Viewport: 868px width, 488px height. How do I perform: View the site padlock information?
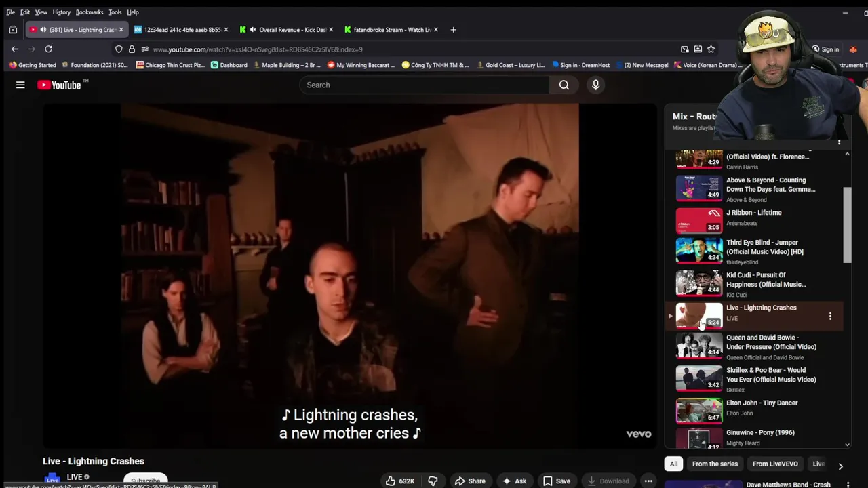pyautogui.click(x=132, y=49)
